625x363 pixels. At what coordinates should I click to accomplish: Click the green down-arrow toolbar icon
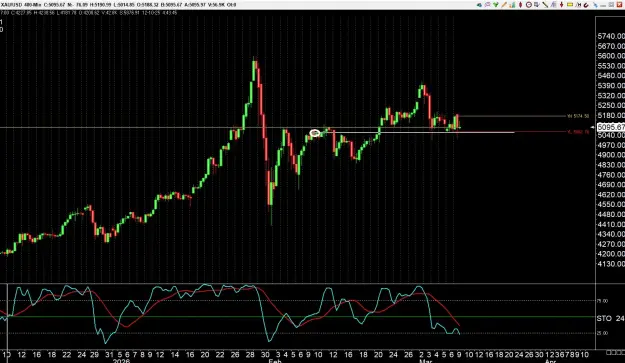click(496, 5)
